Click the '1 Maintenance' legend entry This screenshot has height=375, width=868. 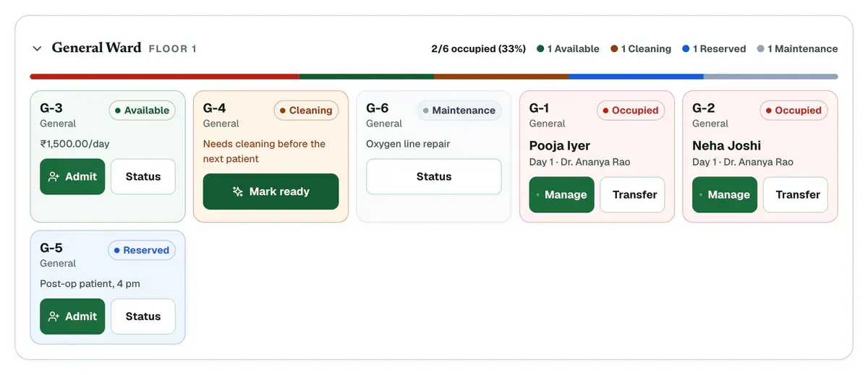tap(797, 49)
